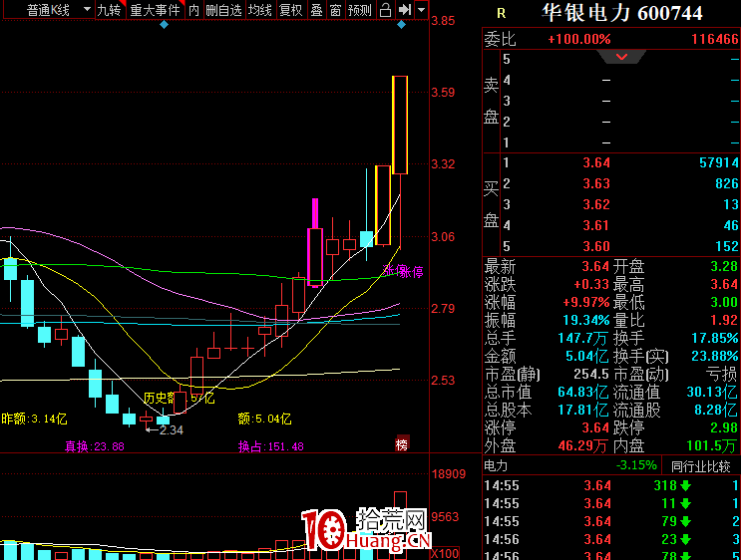Click the 电力 sector link

pos(496,466)
